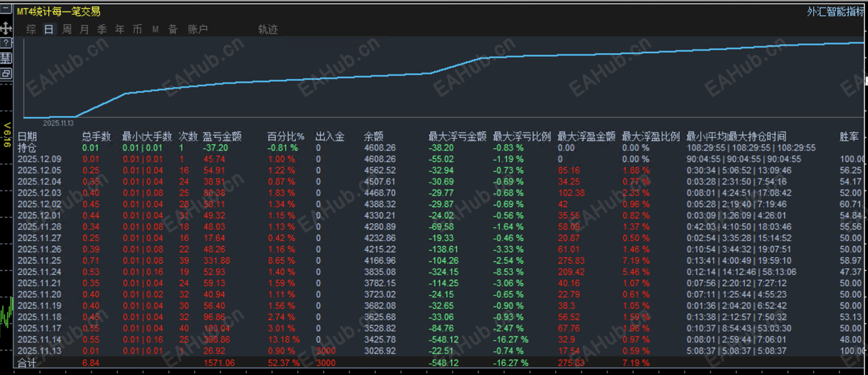Click the MT4统计每一笔交易 title
The image size is (868, 375).
[x=58, y=11]
